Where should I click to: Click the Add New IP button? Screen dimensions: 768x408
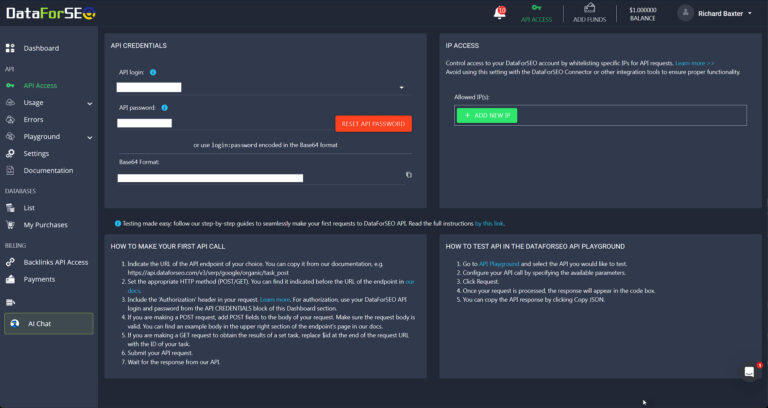click(487, 115)
